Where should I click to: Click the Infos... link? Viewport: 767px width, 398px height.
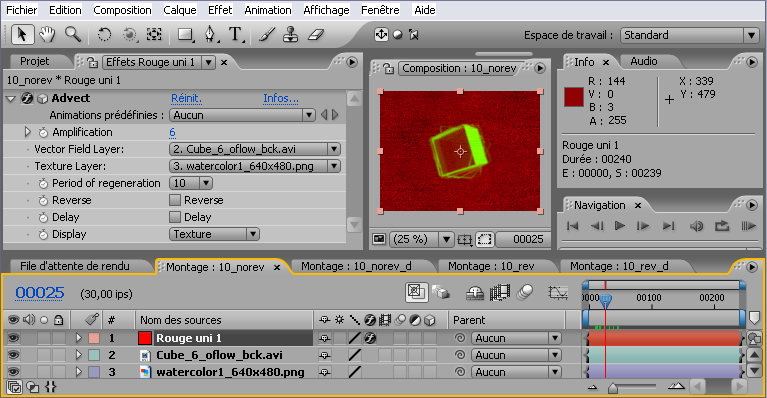(x=281, y=98)
